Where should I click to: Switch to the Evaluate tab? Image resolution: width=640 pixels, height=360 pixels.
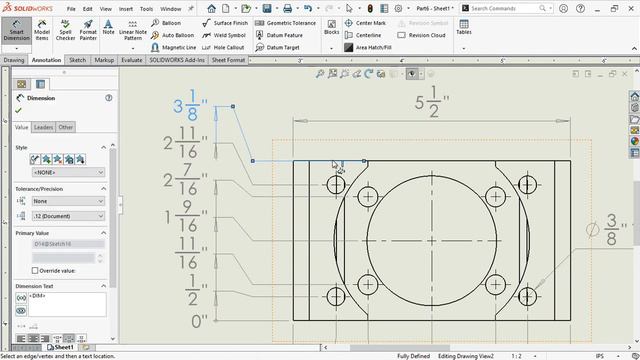(x=131, y=60)
